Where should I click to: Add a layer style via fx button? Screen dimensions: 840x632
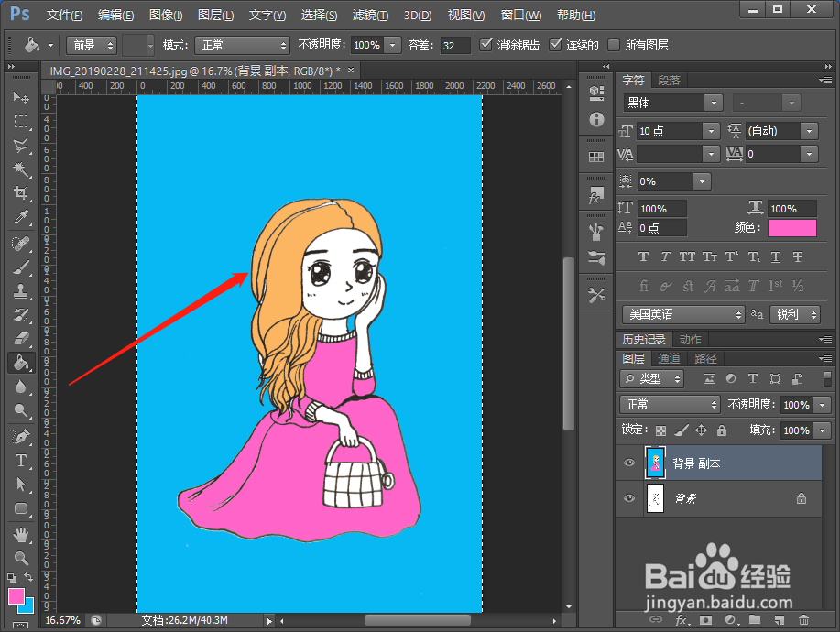click(x=682, y=620)
